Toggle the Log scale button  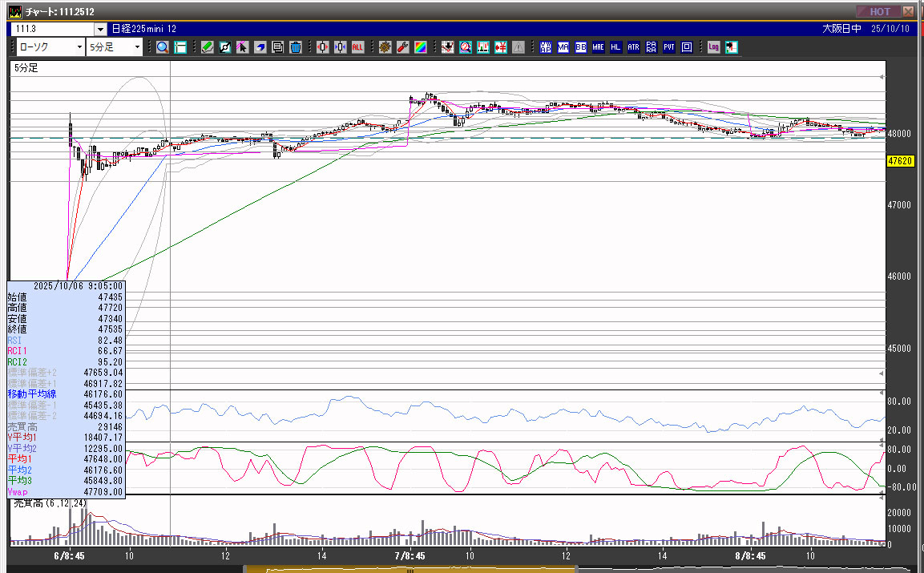713,47
